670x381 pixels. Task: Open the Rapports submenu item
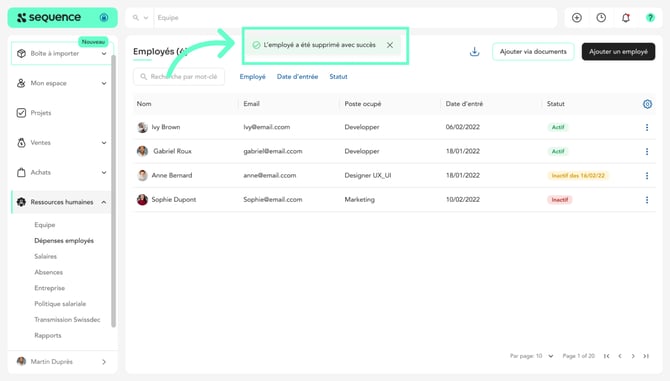[x=48, y=335]
